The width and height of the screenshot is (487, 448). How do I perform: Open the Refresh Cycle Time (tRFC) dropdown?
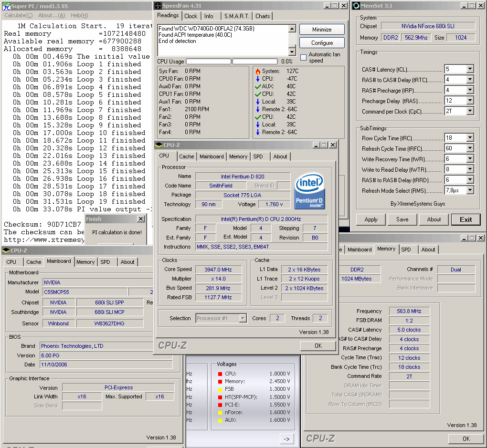[x=470, y=148]
